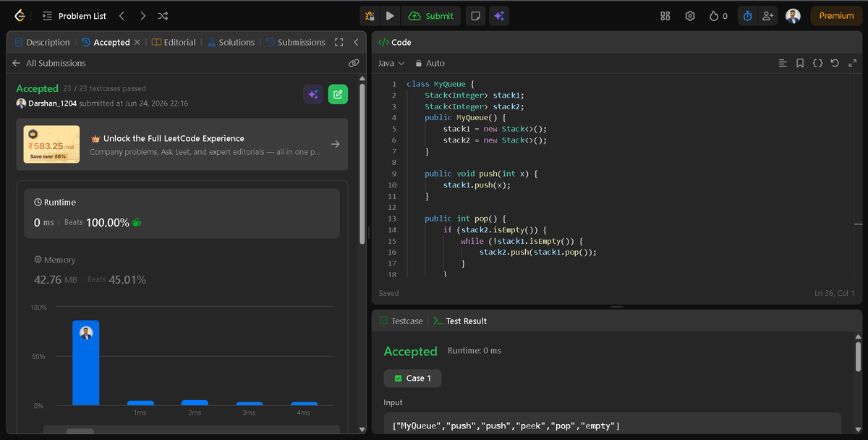The width and height of the screenshot is (868, 440).
Task: Go to the previous problem arrow
Action: click(122, 16)
